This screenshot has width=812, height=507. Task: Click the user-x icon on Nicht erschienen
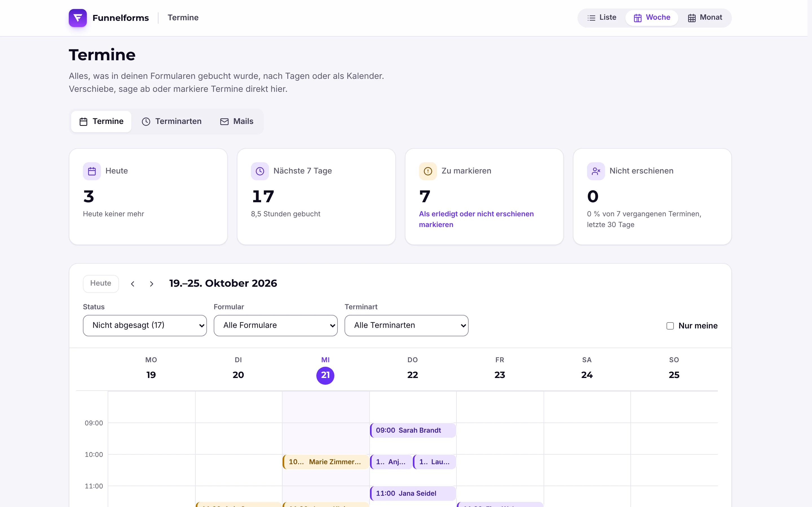tap(595, 171)
